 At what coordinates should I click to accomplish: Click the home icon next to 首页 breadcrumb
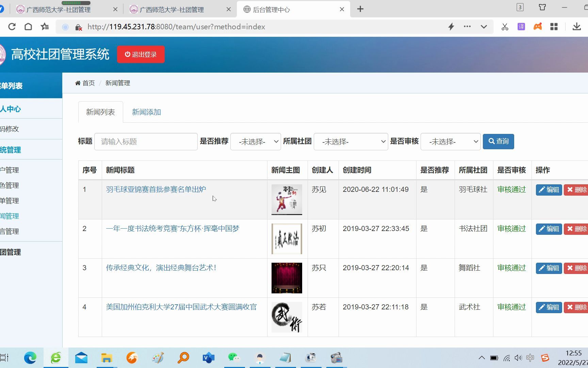(x=78, y=83)
